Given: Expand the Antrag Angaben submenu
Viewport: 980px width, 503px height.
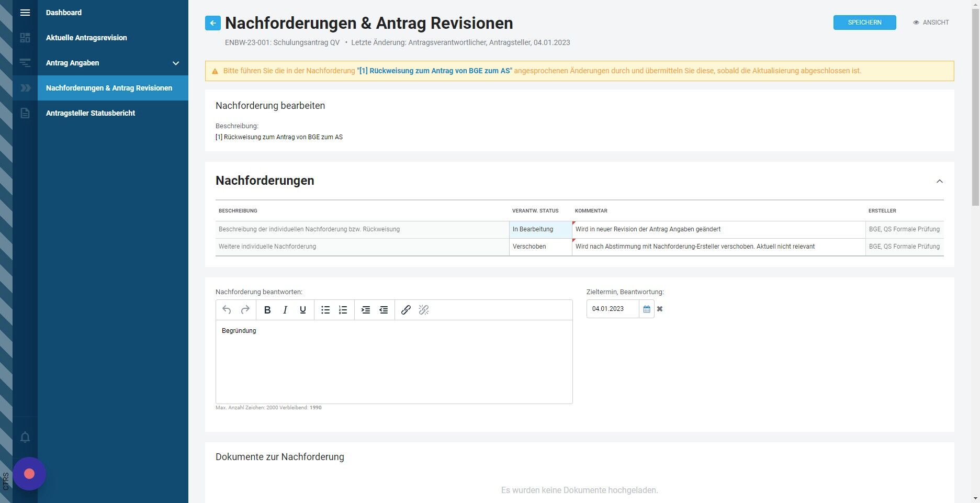Looking at the screenshot, I should point(176,63).
